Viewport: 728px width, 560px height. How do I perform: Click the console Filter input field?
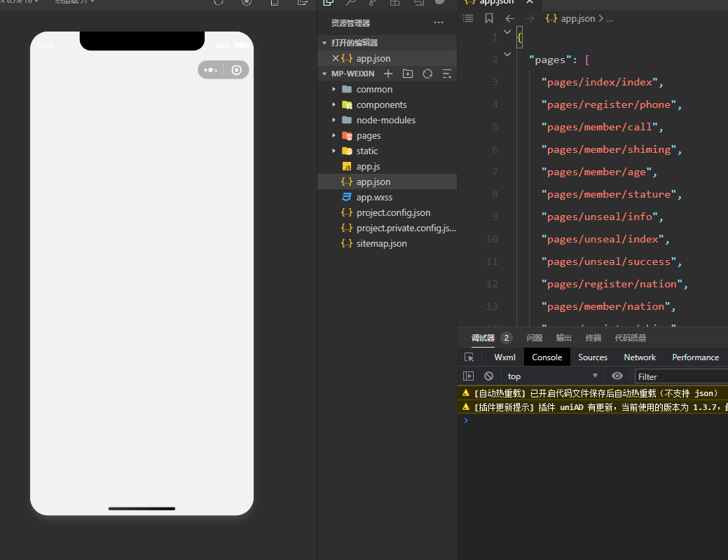[680, 376]
